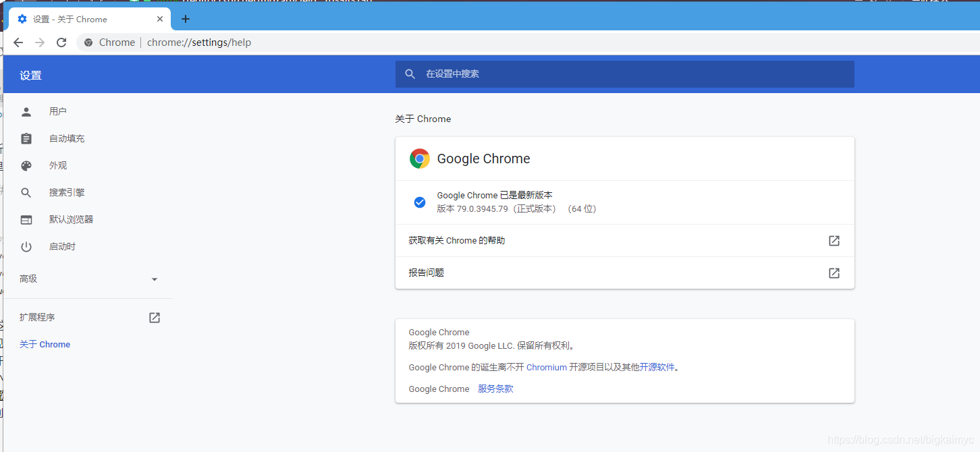
Task: Open 报告问题 row
Action: 625,273
